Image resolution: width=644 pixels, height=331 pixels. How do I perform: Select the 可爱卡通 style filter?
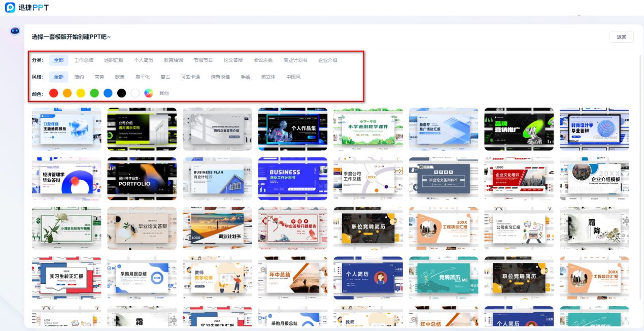tap(191, 77)
